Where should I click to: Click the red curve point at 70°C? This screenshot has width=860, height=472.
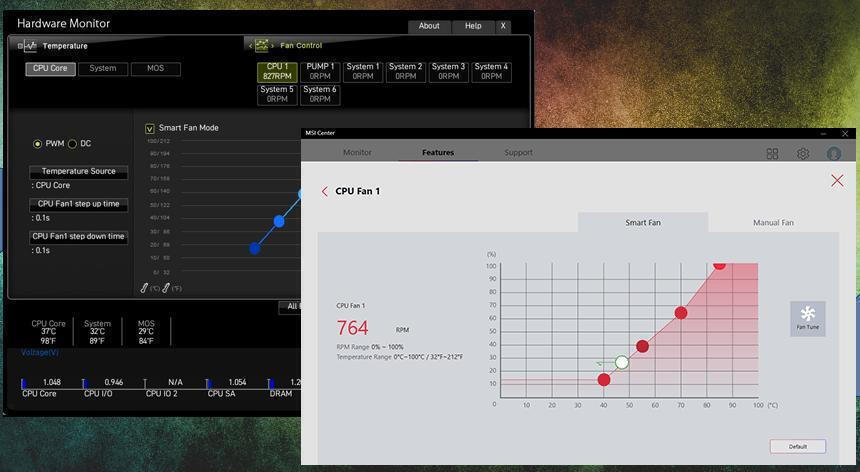681,313
